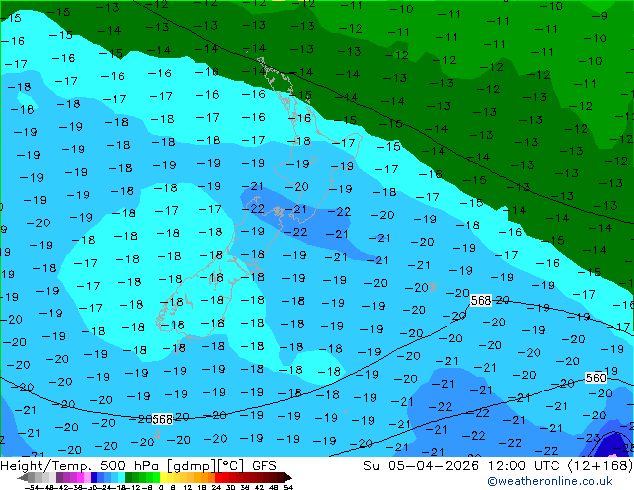Viewport: 634px width, 490px height.
Task: Click the forecast hour "(12+168)" text
Action: [x=601, y=466]
